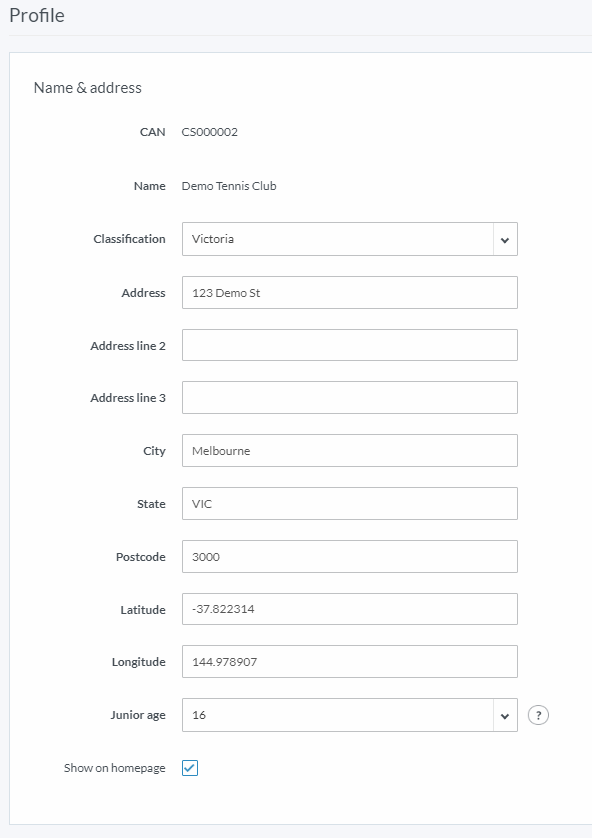Focus the Address field with 123 Demo St

[x=349, y=292]
